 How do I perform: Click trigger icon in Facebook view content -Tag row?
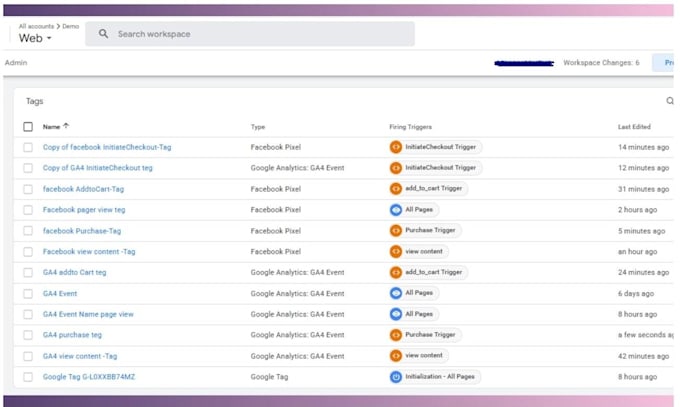pos(396,251)
